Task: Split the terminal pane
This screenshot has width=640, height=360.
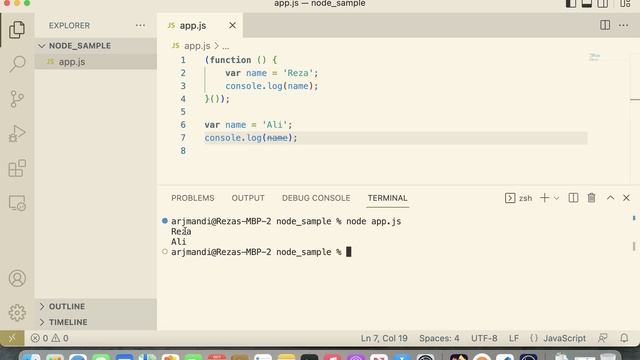Action: (573, 198)
